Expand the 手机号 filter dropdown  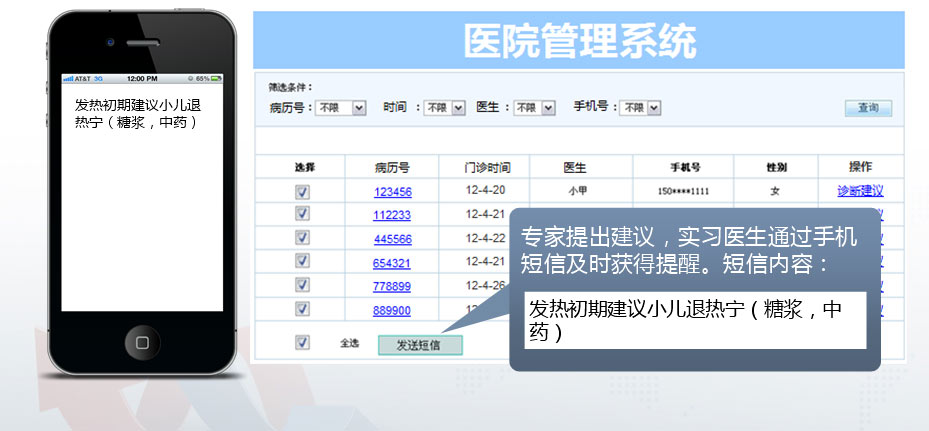640,108
